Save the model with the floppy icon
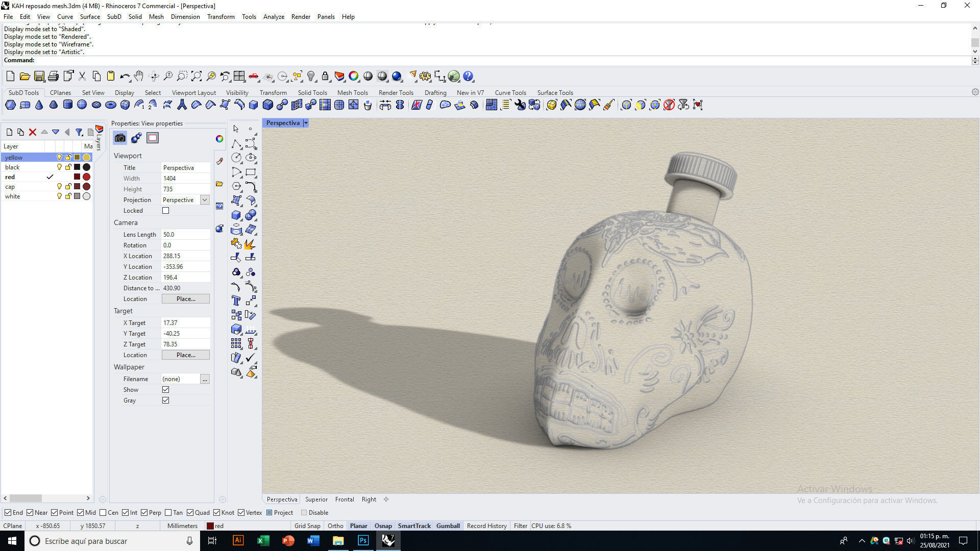 (39, 77)
